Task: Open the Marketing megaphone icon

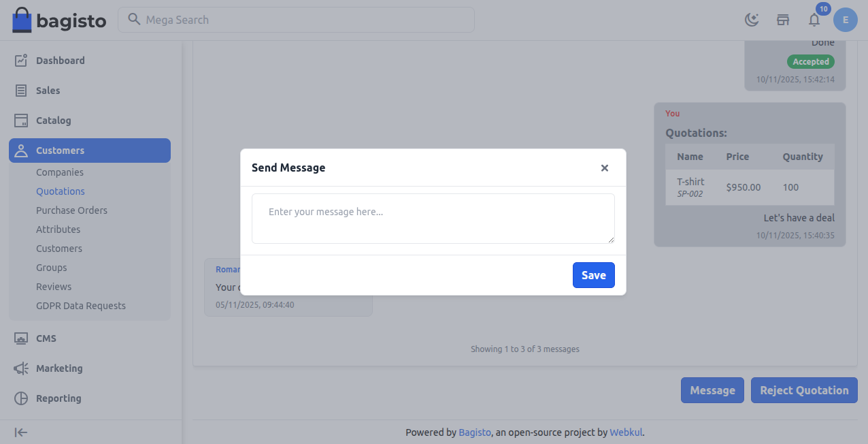Action: point(20,368)
